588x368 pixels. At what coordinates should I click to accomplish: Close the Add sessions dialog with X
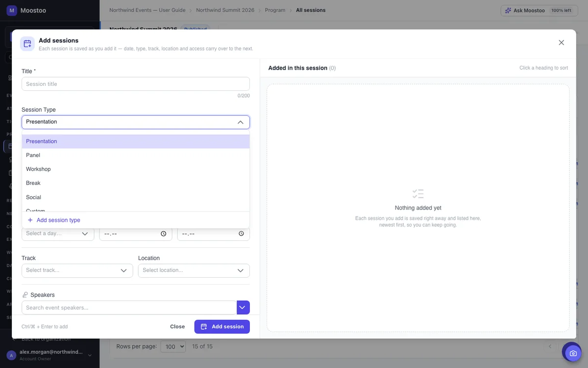point(562,43)
